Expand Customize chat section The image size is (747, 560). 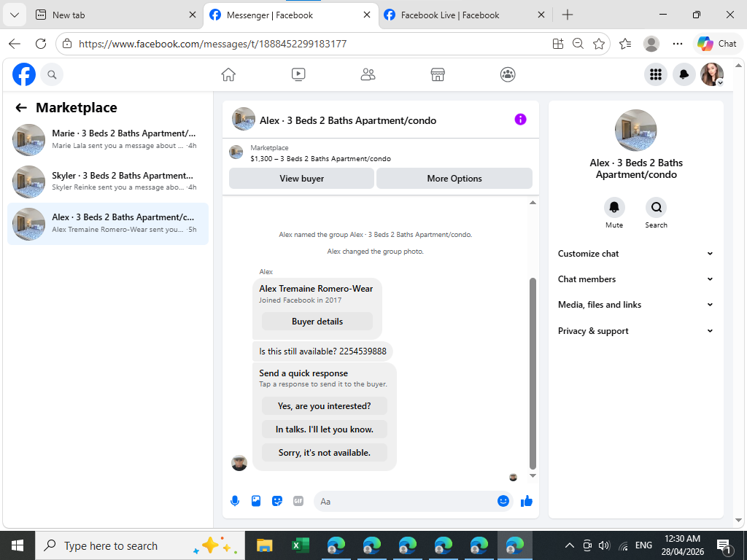[635, 254]
